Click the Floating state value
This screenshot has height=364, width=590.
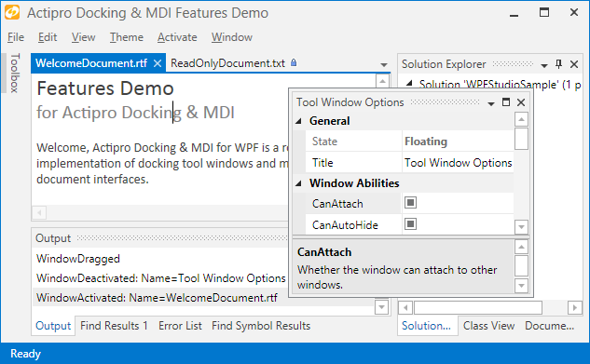(x=426, y=142)
